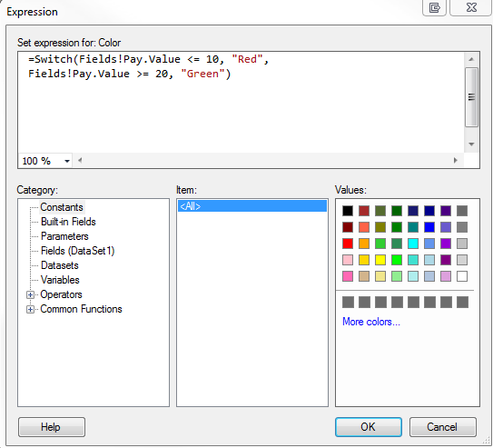
Task: Select the Parameters category
Action: (64, 236)
